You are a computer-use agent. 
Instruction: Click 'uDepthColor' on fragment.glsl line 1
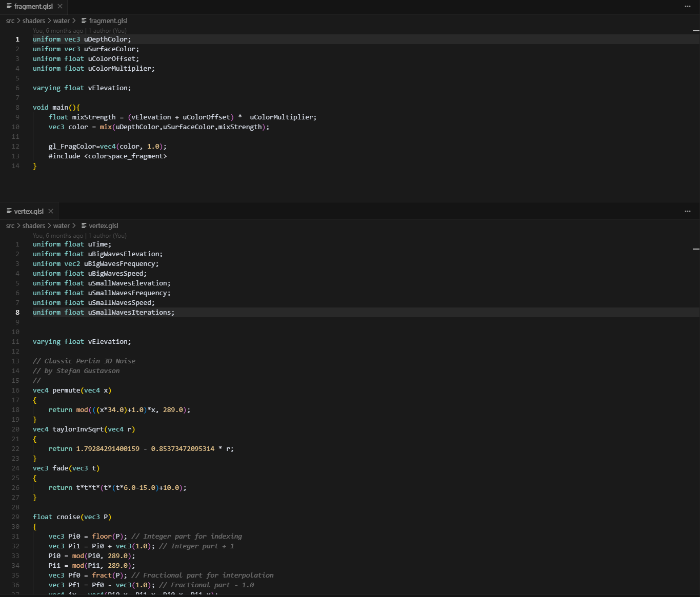106,39
